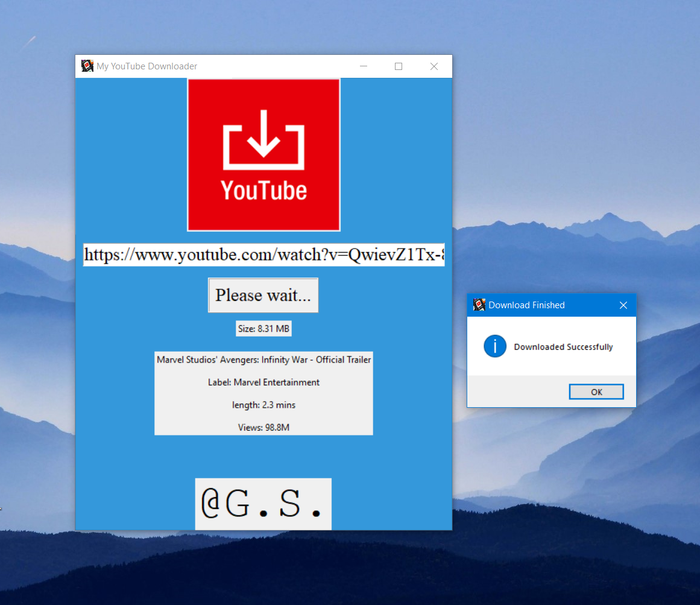Click the "length: 2.3 mins" text
700x605 pixels.
[x=263, y=405]
